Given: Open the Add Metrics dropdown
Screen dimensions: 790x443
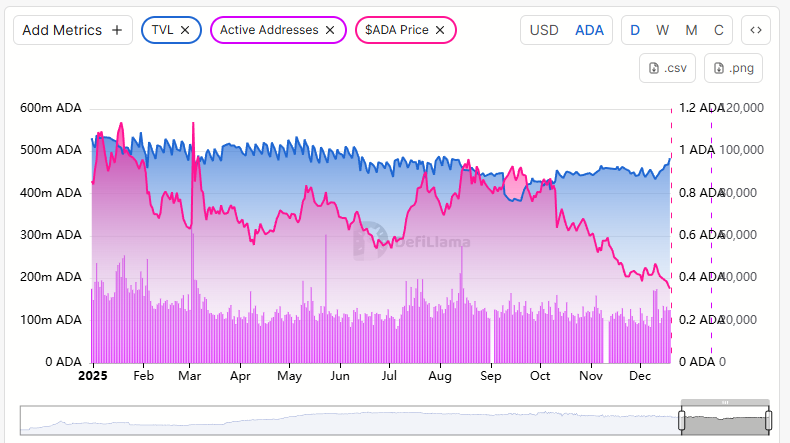Looking at the screenshot, I should 62,30.
